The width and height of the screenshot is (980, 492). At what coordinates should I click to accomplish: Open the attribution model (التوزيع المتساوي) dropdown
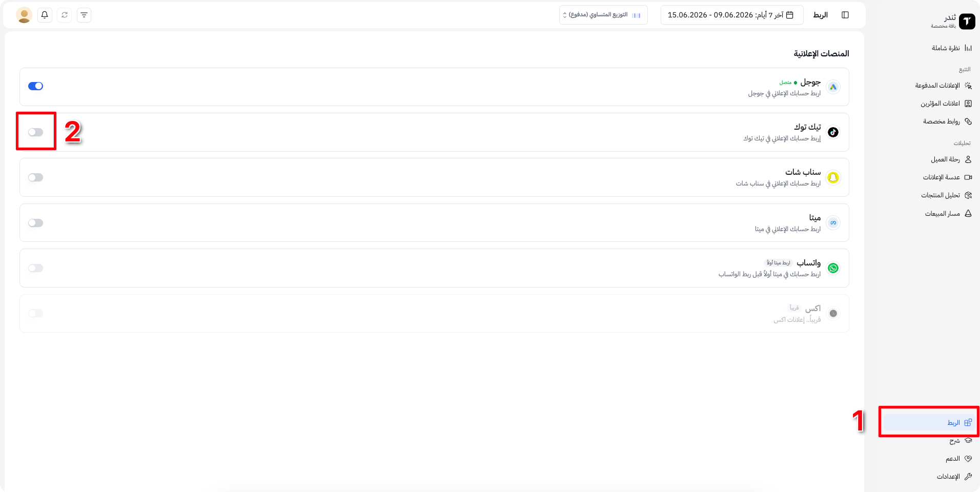click(603, 15)
